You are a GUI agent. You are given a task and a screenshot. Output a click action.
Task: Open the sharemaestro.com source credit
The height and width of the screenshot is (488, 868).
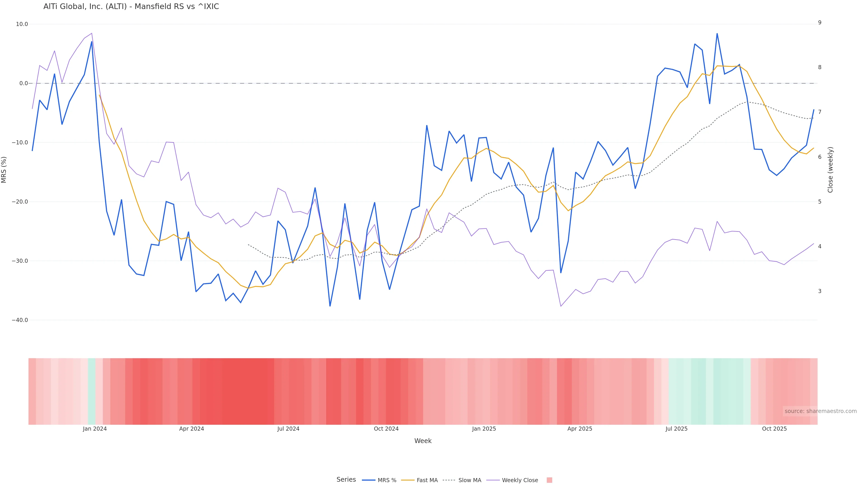(820, 411)
